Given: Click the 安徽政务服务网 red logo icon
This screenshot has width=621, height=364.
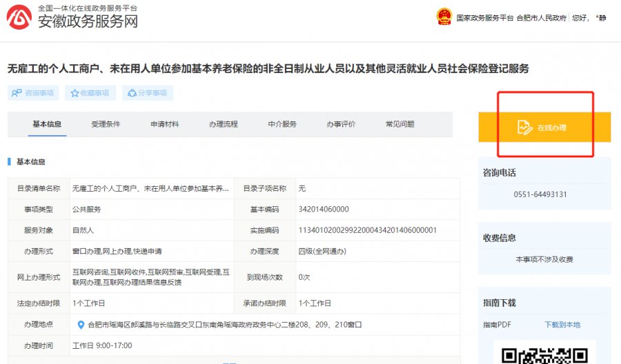Looking at the screenshot, I should coord(19,17).
